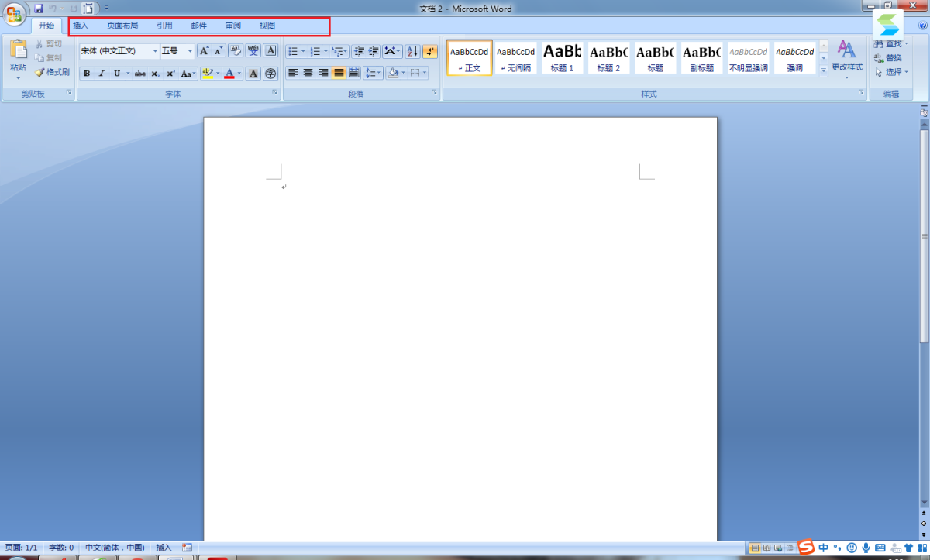Apply strikethrough with the abc icon
This screenshot has width=930, height=560.
139,74
